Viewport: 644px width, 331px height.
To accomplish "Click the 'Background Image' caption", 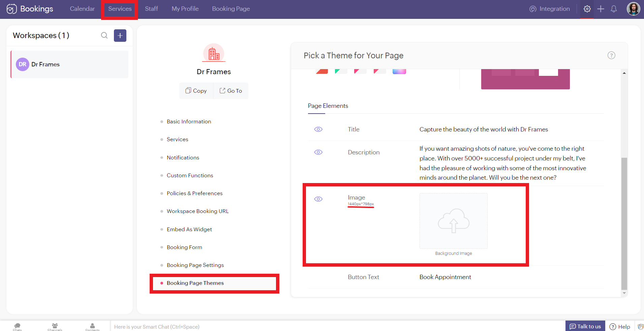I will [454, 253].
